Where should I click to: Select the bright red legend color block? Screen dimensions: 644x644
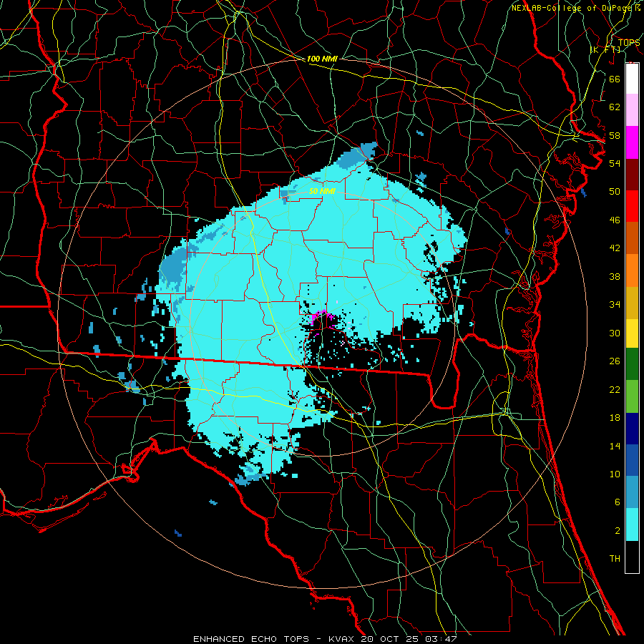click(x=632, y=206)
